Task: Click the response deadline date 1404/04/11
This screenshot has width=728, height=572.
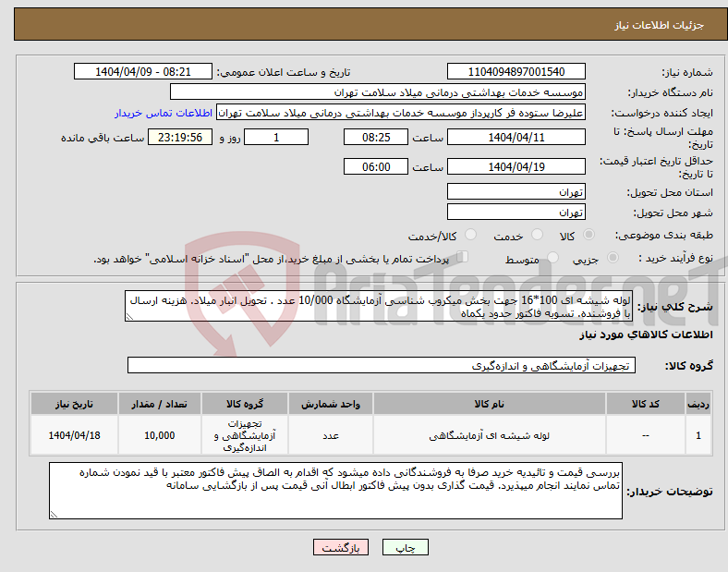Action: (516, 137)
